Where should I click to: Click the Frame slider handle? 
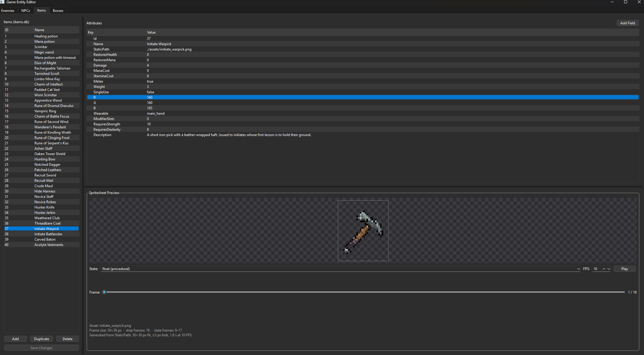pyautogui.click(x=104, y=292)
